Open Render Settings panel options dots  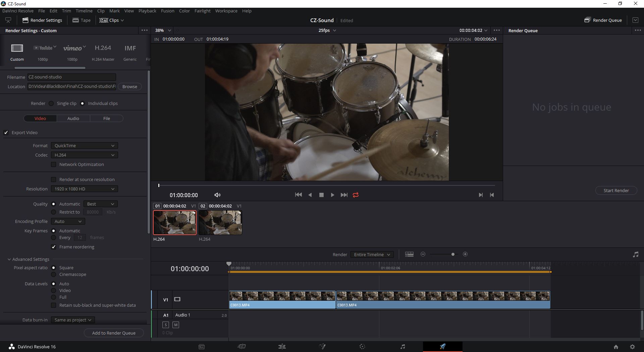click(145, 30)
